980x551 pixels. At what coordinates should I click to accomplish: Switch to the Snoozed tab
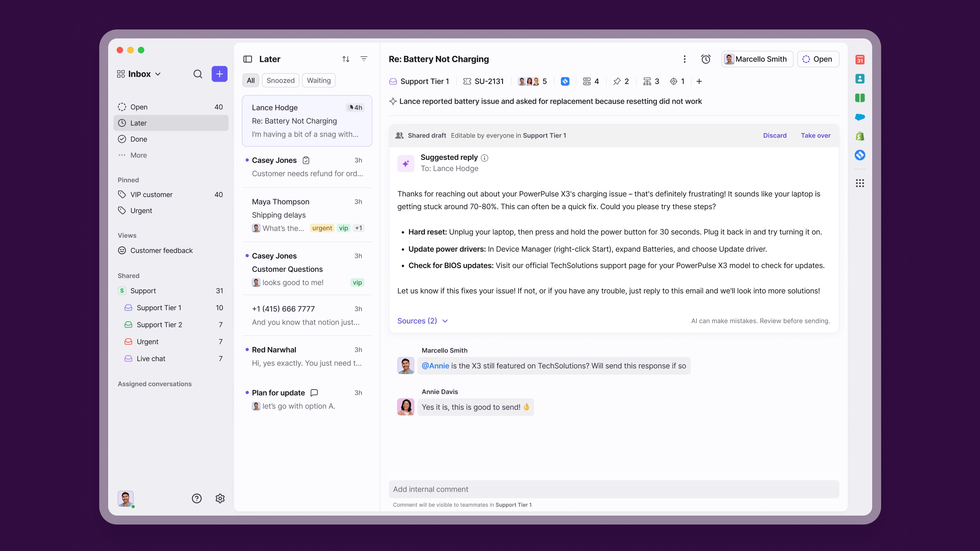pos(281,80)
